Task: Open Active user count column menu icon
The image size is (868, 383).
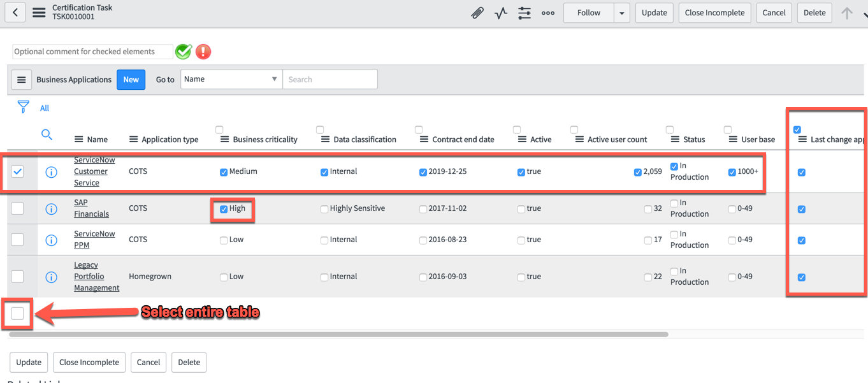Action: pos(579,140)
